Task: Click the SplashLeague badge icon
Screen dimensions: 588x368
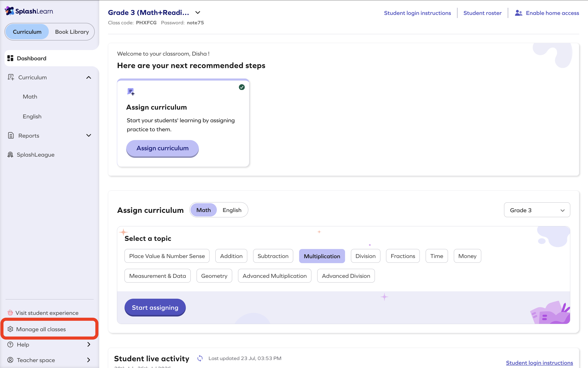Action: (x=10, y=155)
